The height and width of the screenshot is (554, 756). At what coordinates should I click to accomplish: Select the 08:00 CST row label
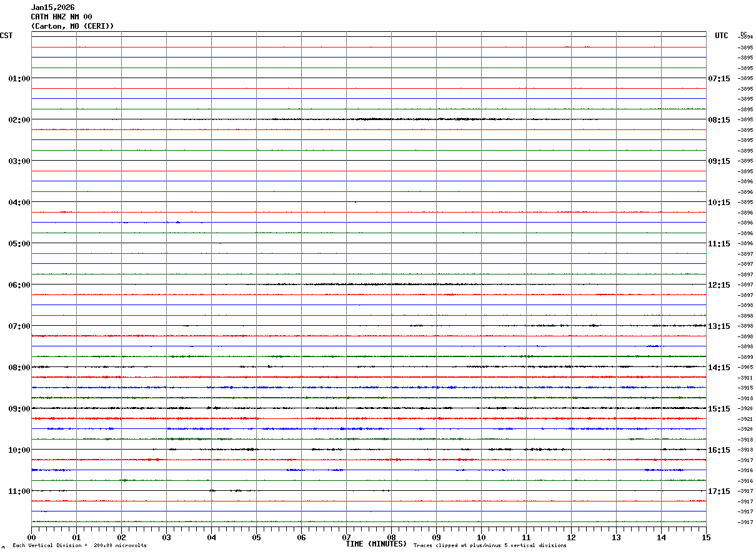(x=19, y=368)
